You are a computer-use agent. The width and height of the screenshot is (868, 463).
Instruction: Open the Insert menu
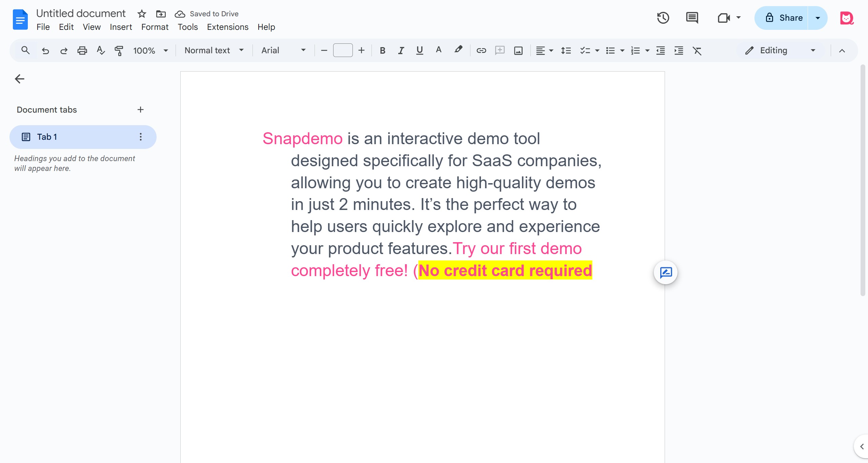(x=121, y=27)
